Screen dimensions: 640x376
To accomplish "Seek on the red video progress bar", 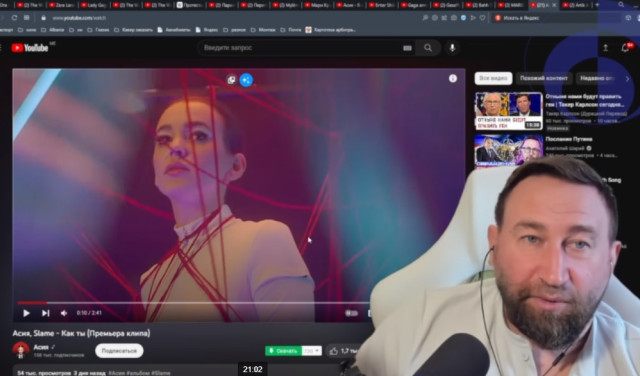I will pyautogui.click(x=193, y=303).
